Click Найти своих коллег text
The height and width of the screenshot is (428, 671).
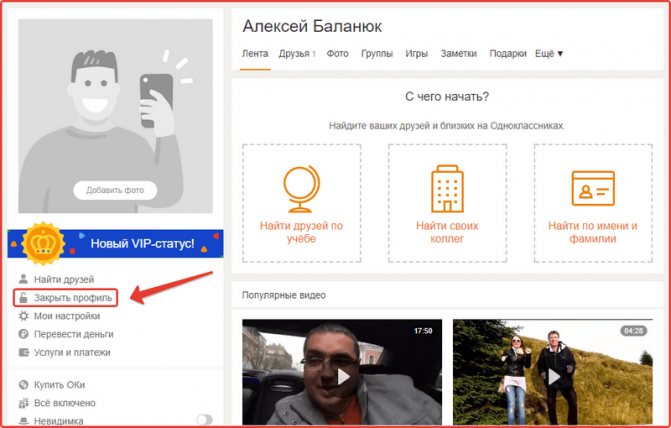pos(447,232)
